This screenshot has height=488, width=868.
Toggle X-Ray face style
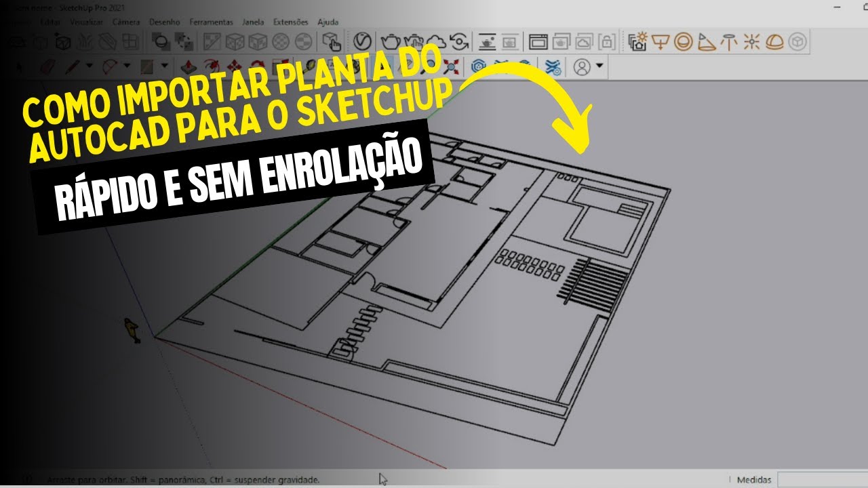(161, 42)
